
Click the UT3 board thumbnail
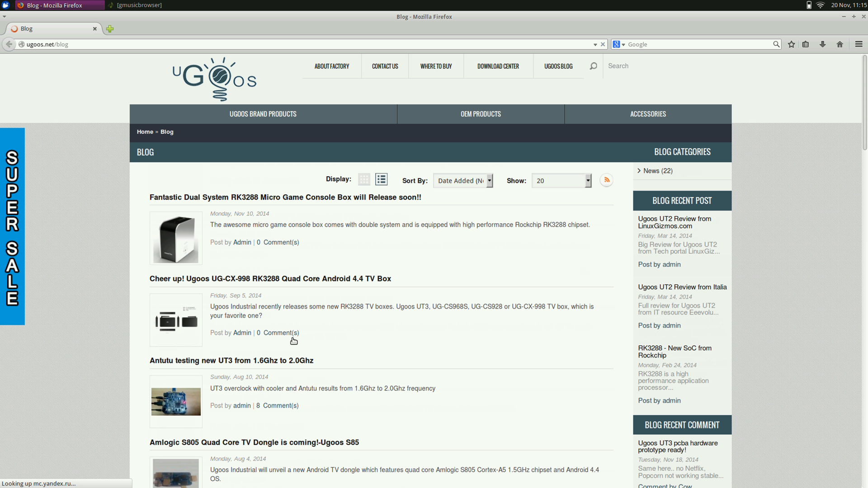(176, 402)
